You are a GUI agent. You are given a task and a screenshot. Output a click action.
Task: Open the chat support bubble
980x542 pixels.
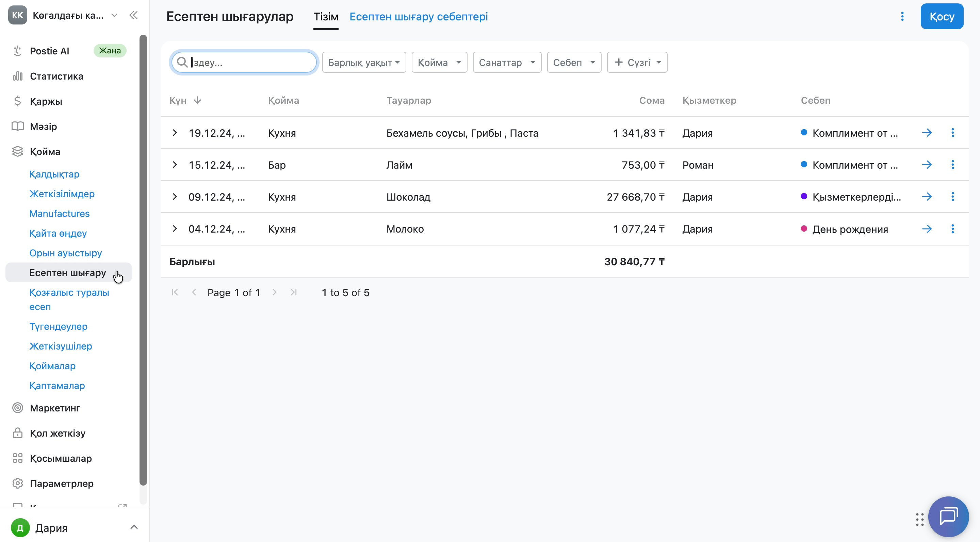click(x=948, y=516)
